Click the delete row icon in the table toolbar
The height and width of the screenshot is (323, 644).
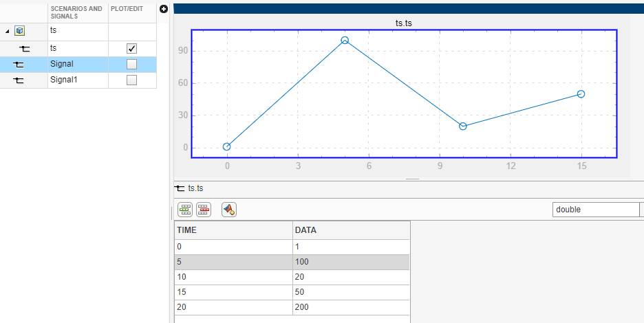coord(203,210)
